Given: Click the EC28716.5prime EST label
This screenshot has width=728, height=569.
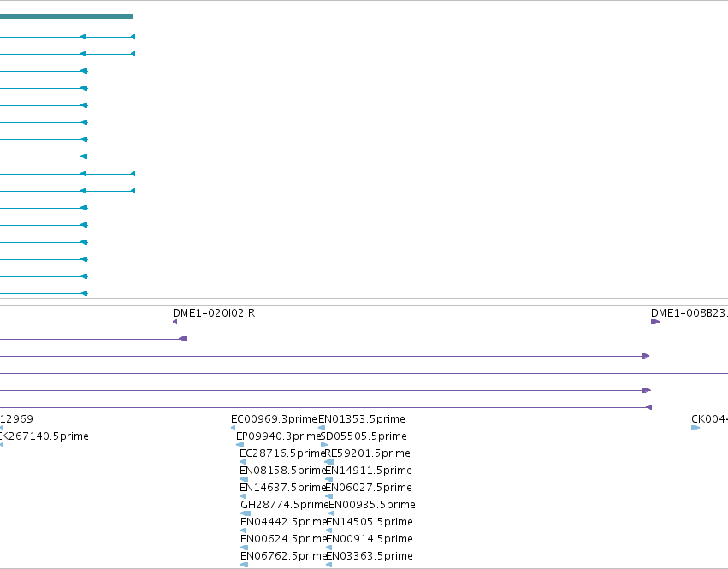Looking at the screenshot, I should coord(282,453).
